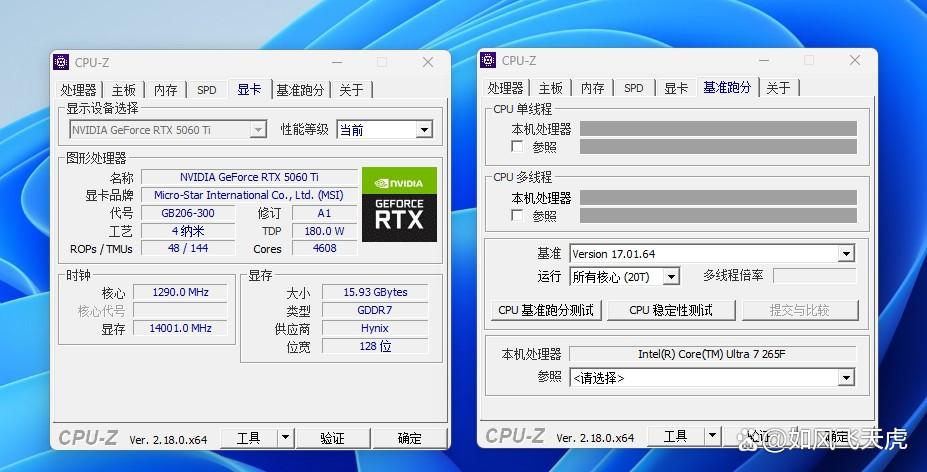Open SPD tab in right CPU-Z window
This screenshot has height=472, width=927.
click(x=634, y=88)
